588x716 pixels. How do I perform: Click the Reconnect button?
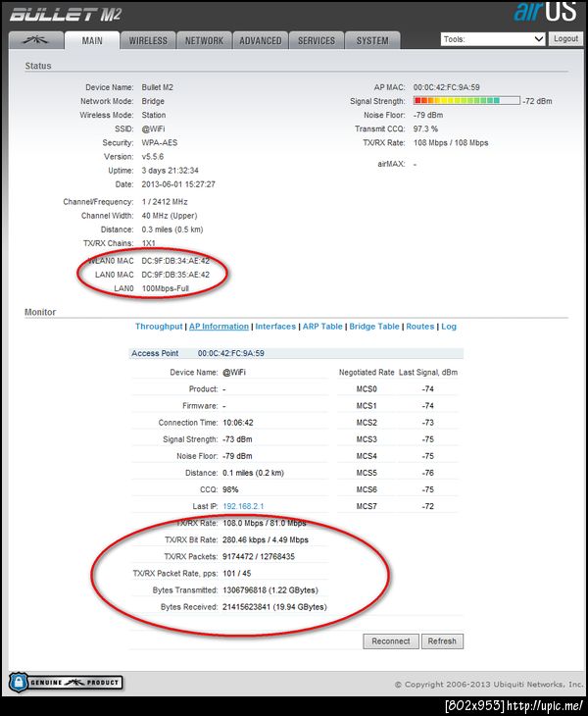390,641
